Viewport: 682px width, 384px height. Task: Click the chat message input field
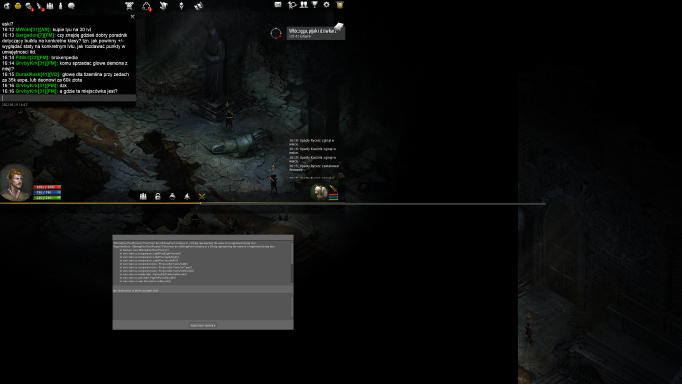coord(68,98)
